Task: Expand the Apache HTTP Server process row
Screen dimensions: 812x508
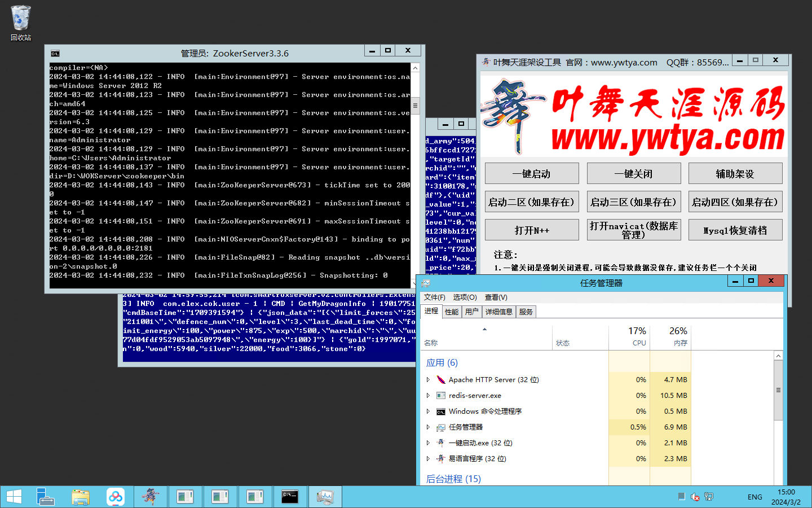Action: tap(428, 380)
